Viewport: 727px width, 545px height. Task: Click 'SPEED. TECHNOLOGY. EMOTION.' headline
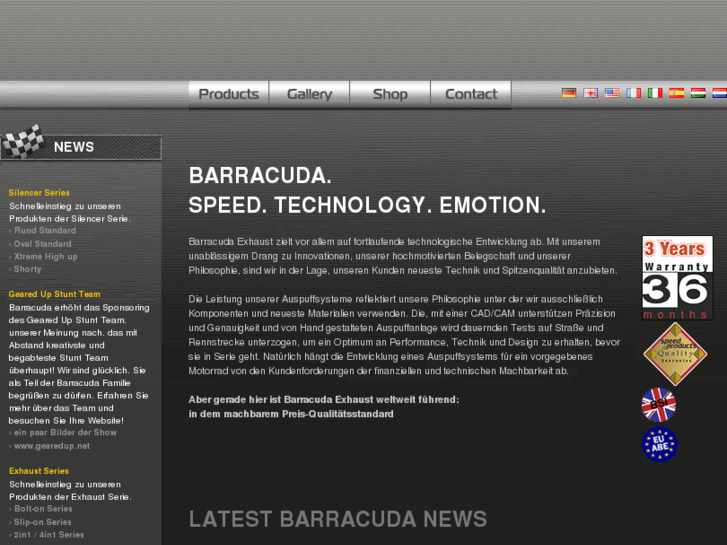coord(367,205)
